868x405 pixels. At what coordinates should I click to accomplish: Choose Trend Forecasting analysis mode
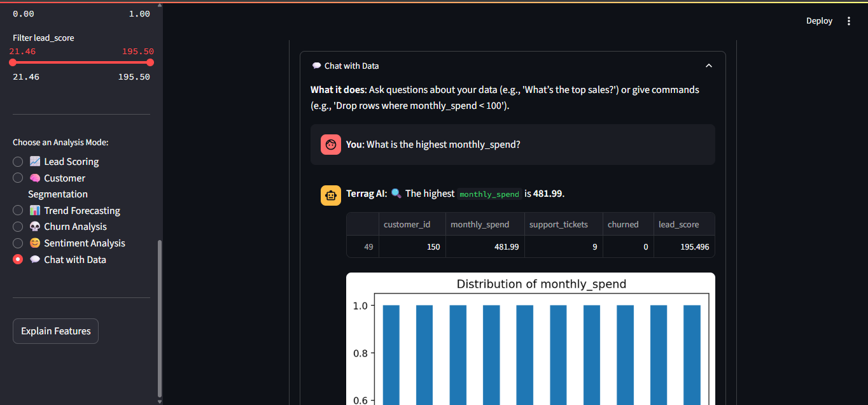pos(18,210)
